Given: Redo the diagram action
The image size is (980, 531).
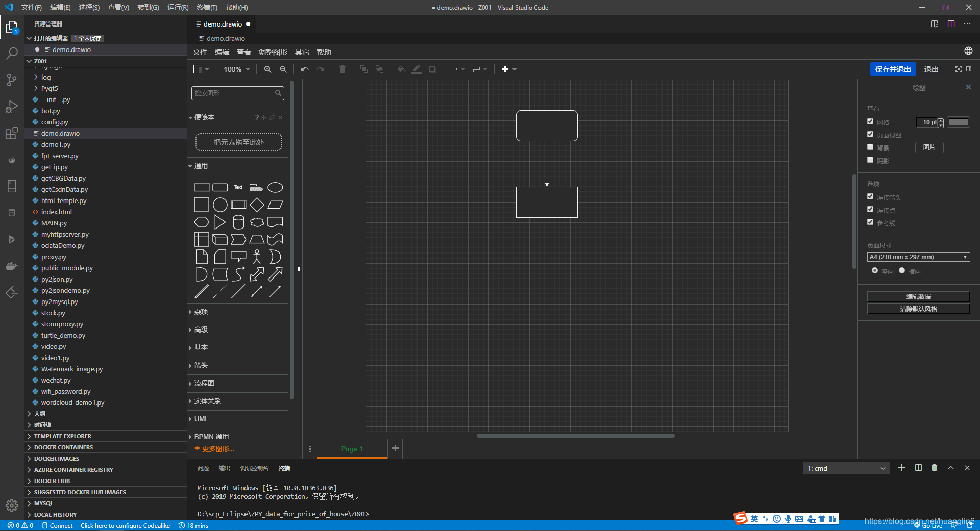Looking at the screenshot, I should pyautogui.click(x=321, y=69).
